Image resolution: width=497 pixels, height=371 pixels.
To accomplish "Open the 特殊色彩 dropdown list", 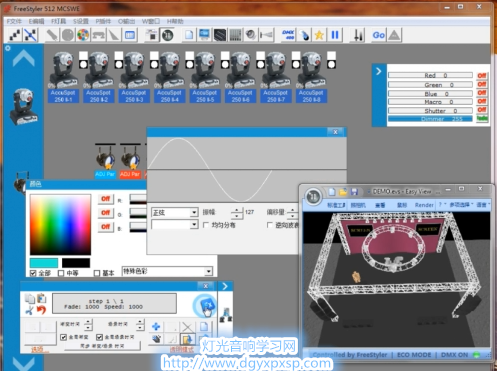I will click(167, 271).
